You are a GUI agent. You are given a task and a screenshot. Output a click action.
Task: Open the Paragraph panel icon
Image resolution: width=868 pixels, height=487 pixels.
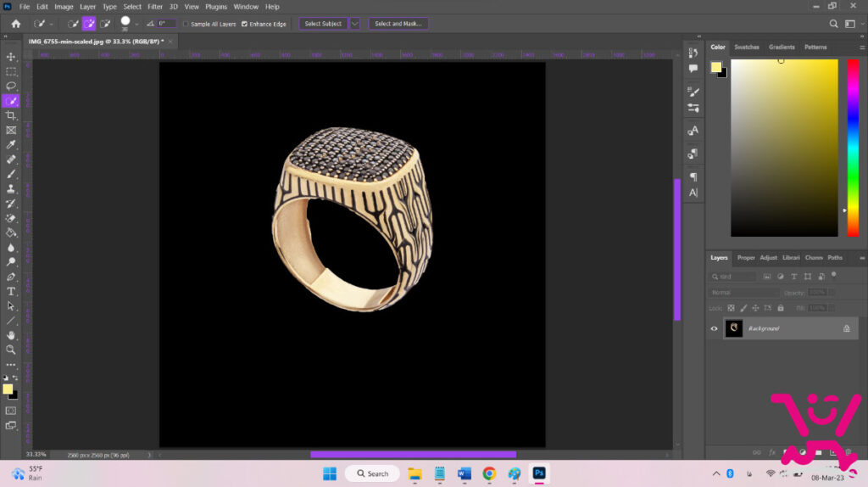[x=693, y=177]
